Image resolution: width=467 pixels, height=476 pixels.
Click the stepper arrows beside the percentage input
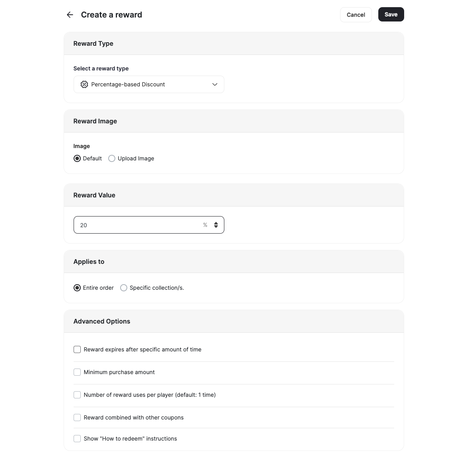coord(216,225)
